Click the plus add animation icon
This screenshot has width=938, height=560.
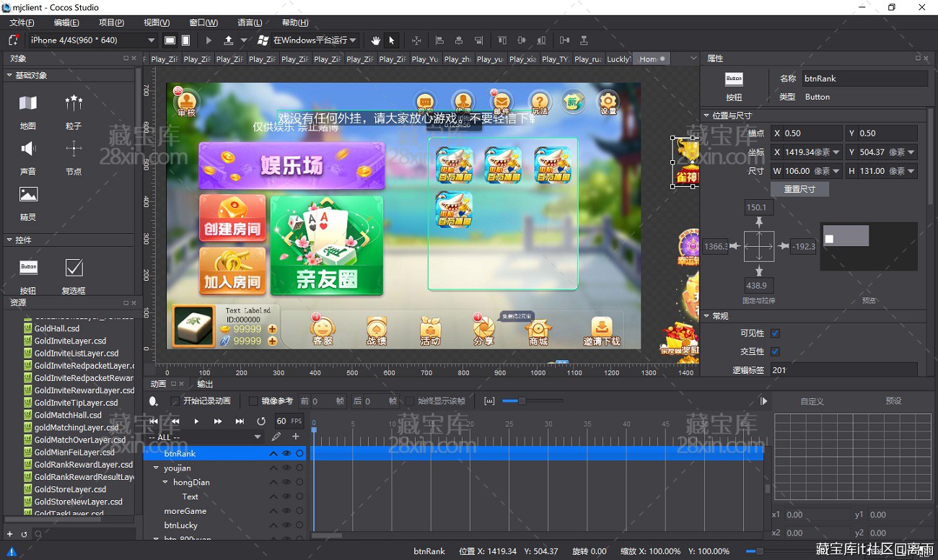(x=295, y=437)
